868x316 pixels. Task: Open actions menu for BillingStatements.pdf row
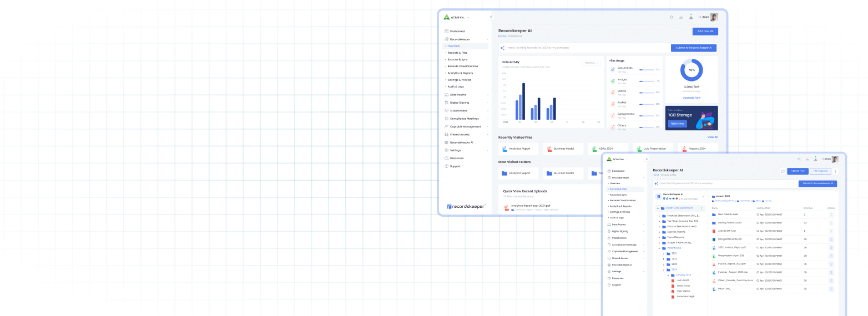(831, 239)
